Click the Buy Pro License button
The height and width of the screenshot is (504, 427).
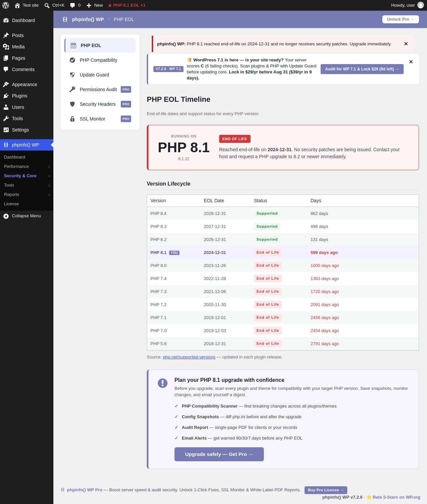[x=326, y=490]
